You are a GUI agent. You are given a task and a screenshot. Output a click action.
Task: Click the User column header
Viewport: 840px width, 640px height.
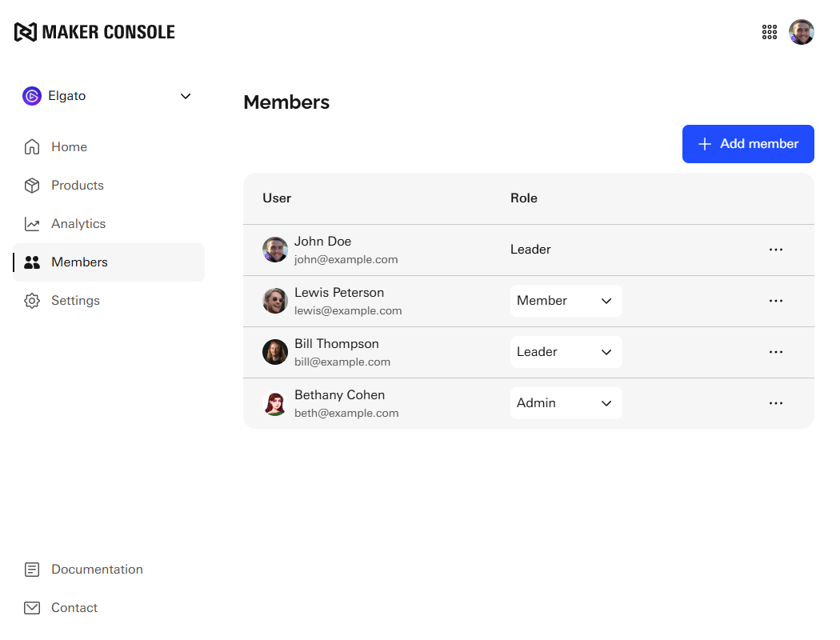[277, 198]
